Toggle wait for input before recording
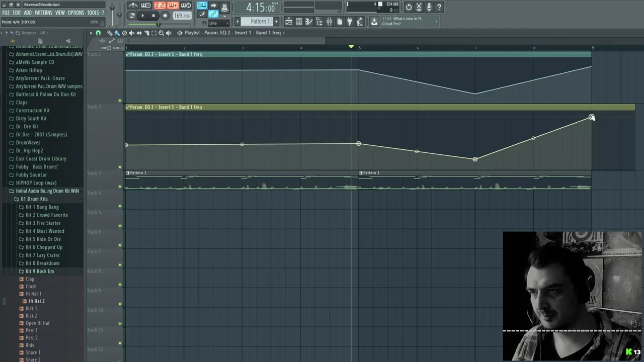 coord(146,6)
